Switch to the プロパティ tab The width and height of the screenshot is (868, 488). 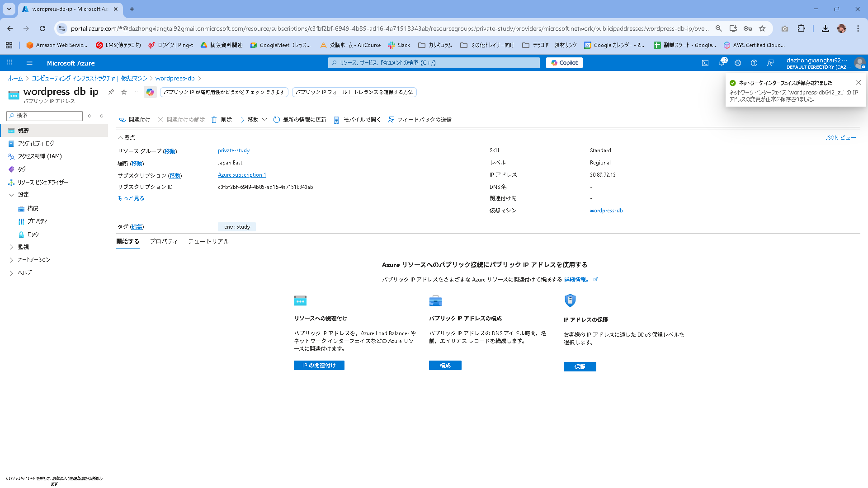coord(164,241)
